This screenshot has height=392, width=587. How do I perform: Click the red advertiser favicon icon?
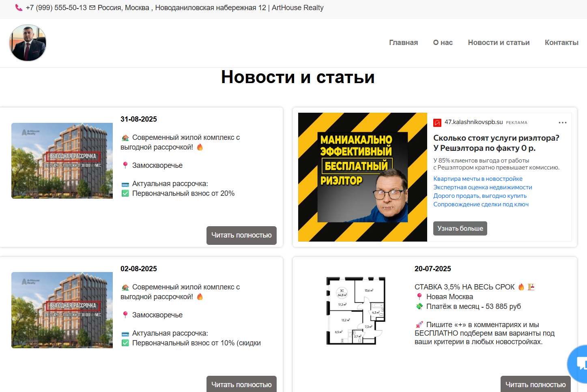pos(437,122)
